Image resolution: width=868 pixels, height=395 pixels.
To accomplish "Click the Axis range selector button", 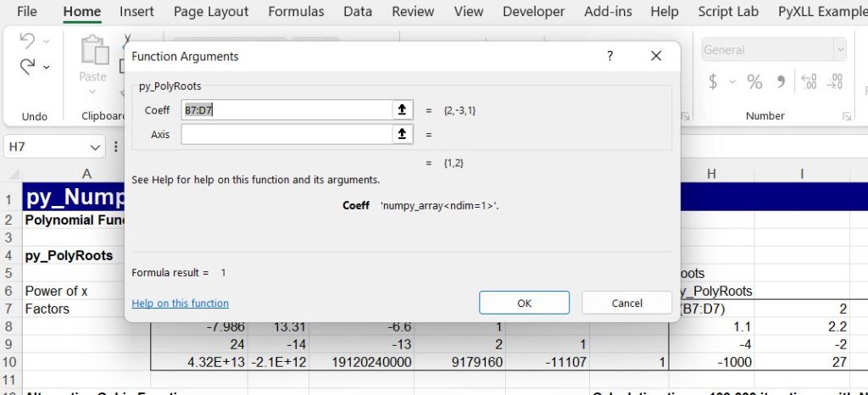I will pyautogui.click(x=402, y=134).
